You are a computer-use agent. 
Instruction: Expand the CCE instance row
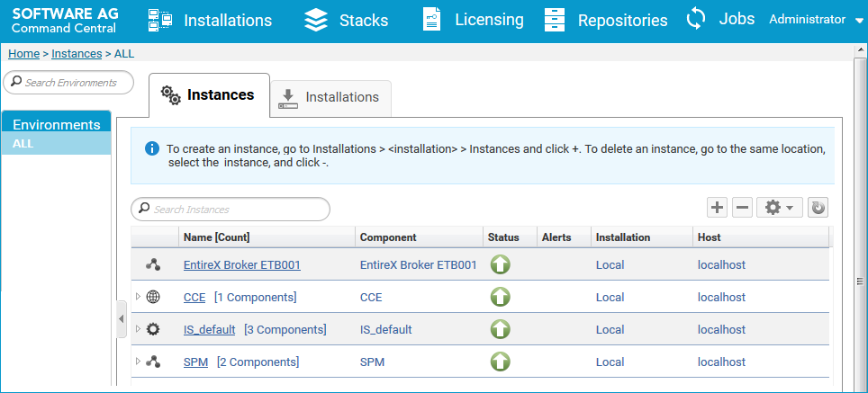pos(139,297)
